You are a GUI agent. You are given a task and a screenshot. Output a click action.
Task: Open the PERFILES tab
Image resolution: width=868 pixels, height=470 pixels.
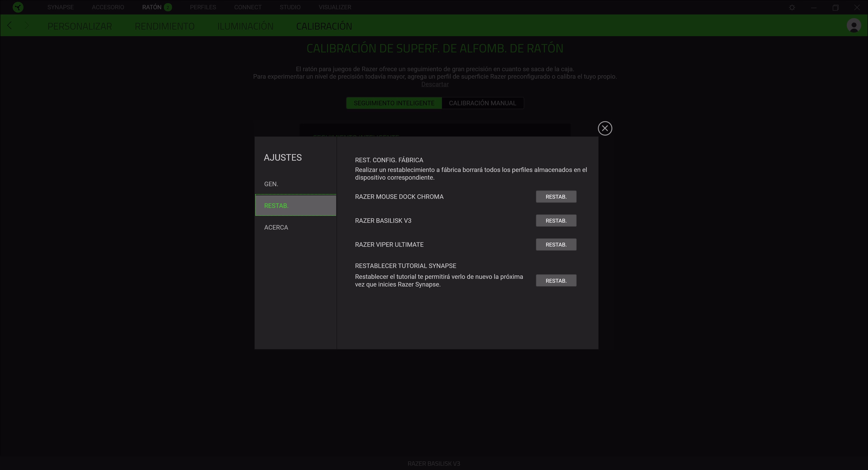tap(203, 7)
